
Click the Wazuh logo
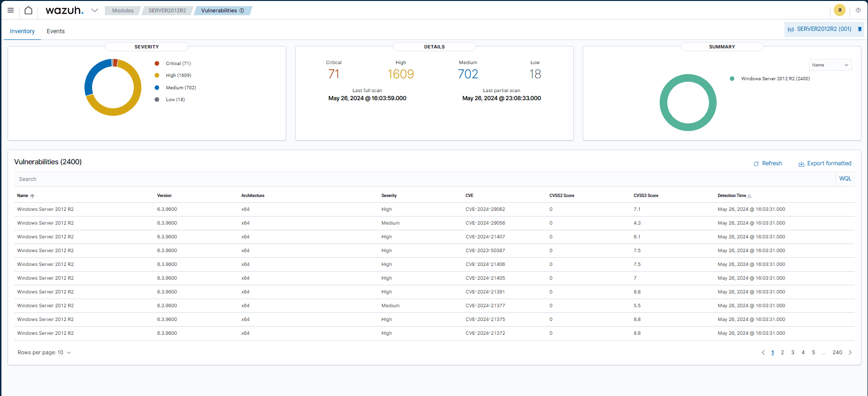tap(64, 10)
